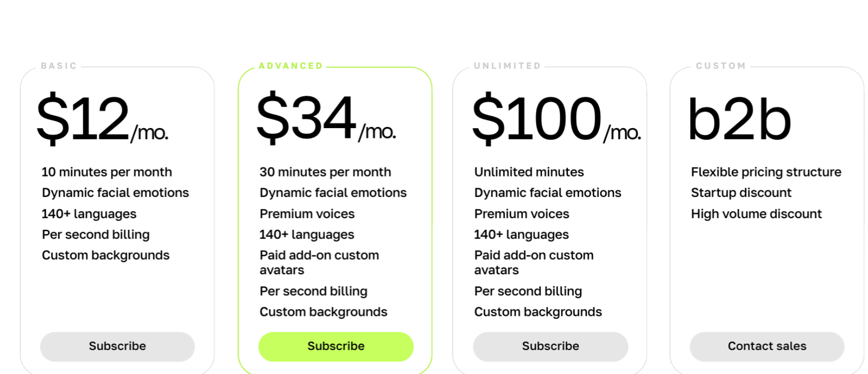Click the $34/mo price text

click(x=325, y=118)
